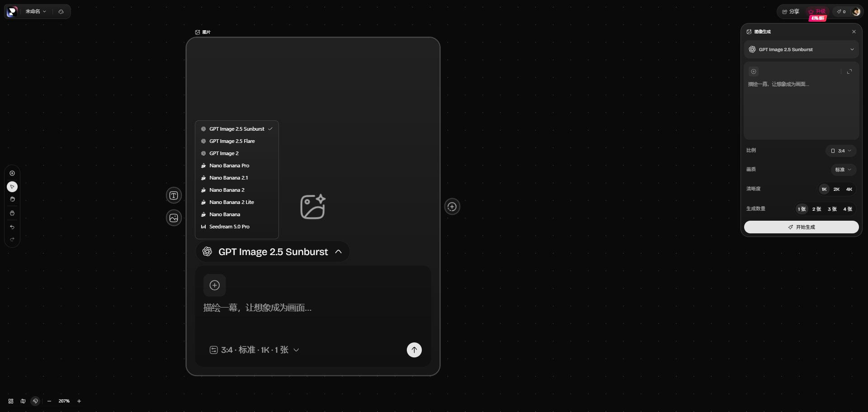Open the 3:4 aspect ratio dropdown
Viewport: 868px width, 412px height.
pyautogui.click(x=841, y=151)
